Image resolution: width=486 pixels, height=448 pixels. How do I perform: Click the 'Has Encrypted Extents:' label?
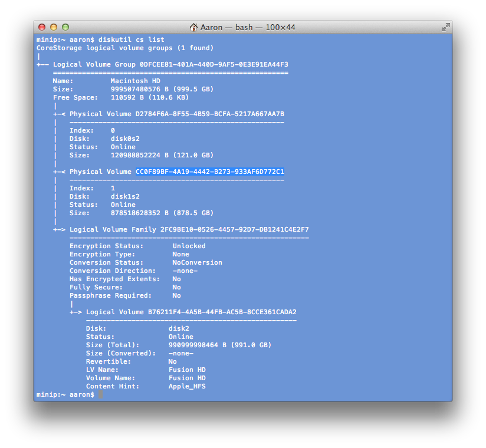click(x=114, y=279)
